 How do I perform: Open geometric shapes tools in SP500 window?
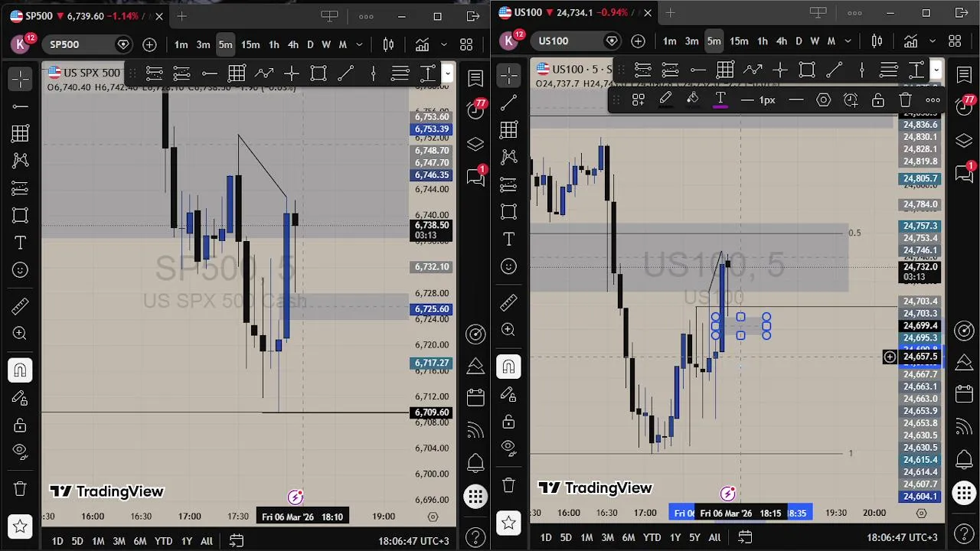click(21, 216)
